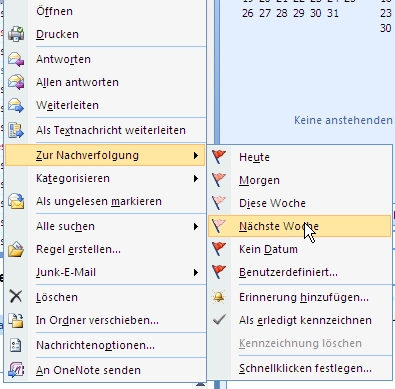Viewport: 395px width, 389px height.
Task: Click the Allen antworten reply-all icon
Action: point(16,82)
